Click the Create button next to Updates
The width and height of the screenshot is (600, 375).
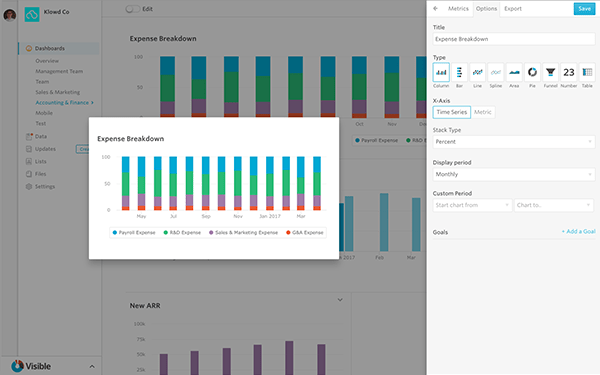pyautogui.click(x=83, y=149)
